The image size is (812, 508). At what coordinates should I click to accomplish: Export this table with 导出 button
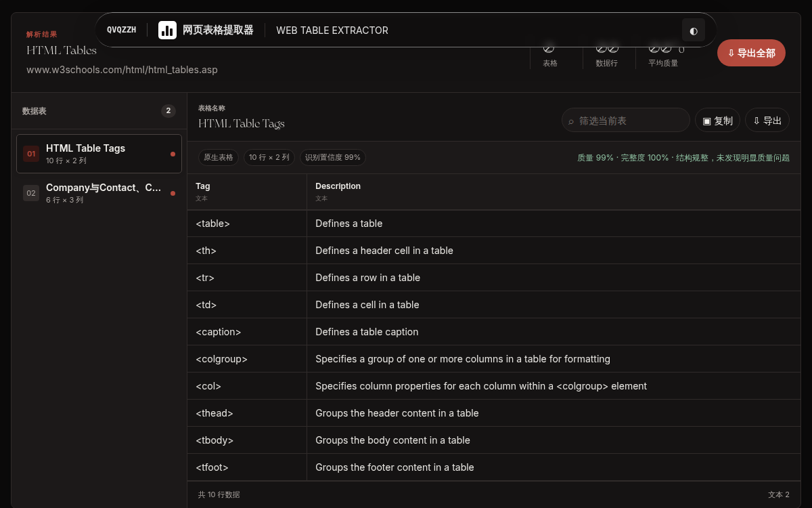767,120
